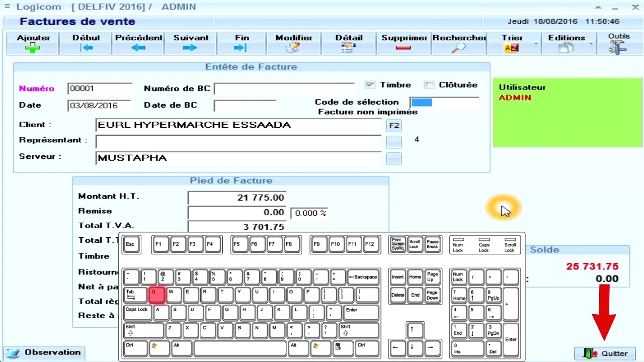The height and width of the screenshot is (362, 644).
Task: Click the Total T.V.A. value 3 701.75
Action: tap(237, 227)
